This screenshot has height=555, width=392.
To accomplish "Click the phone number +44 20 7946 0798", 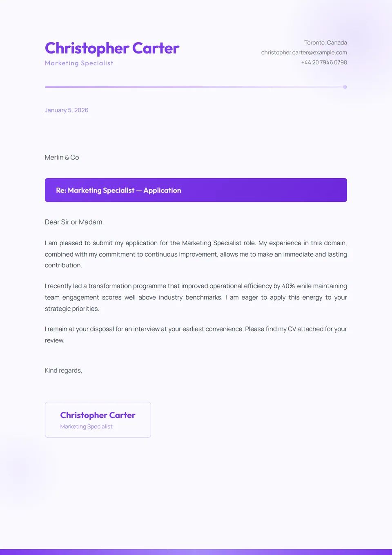I will (324, 62).
